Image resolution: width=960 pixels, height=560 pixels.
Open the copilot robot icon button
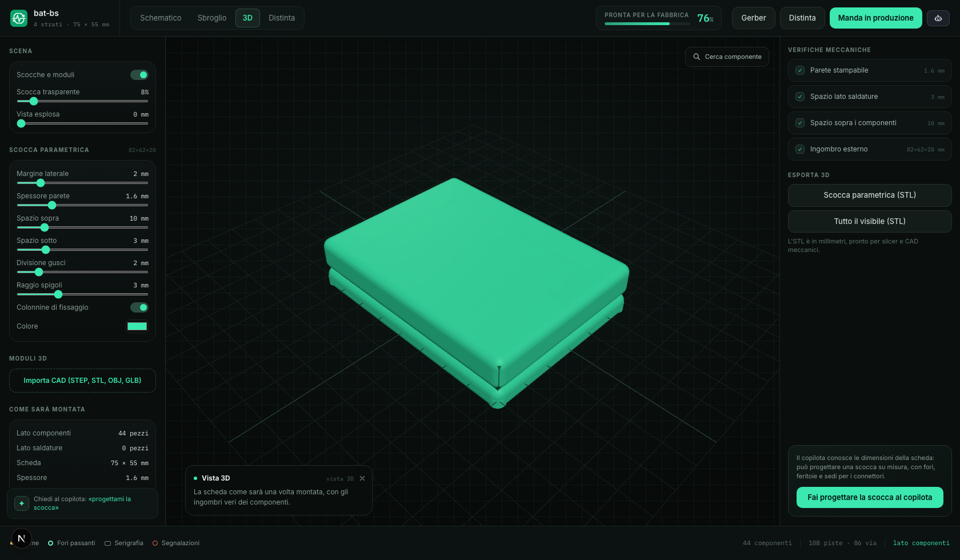pos(938,18)
